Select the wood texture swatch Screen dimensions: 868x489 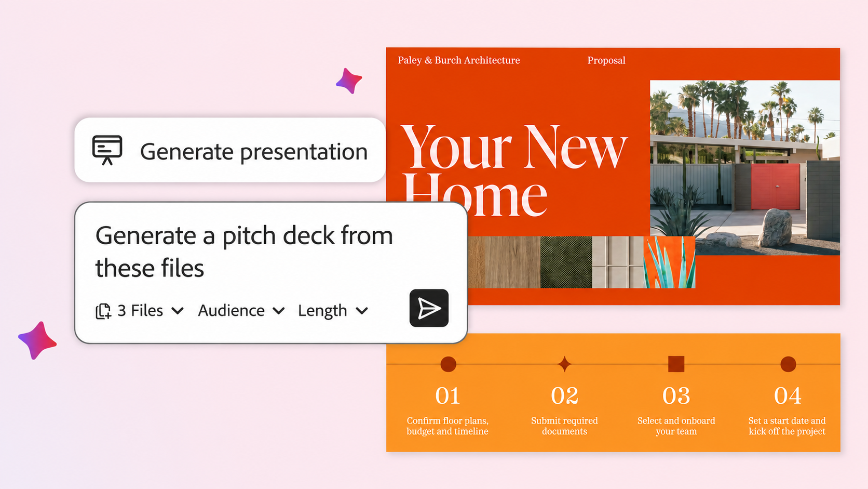tap(504, 262)
